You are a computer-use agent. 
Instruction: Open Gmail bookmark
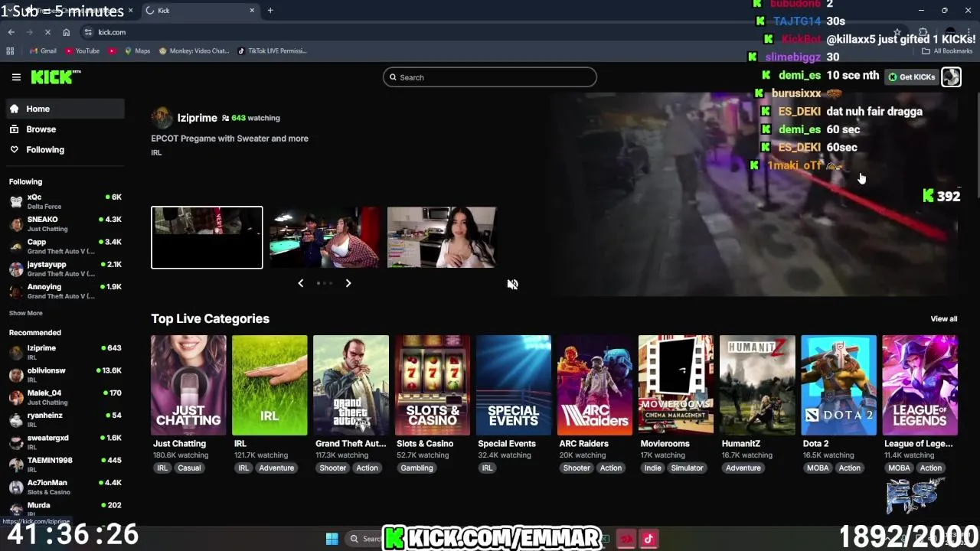pos(43,51)
